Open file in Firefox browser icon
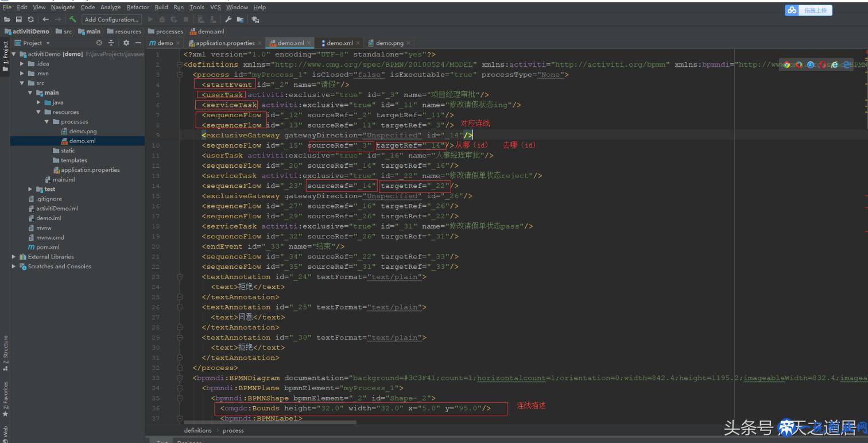 (x=799, y=65)
